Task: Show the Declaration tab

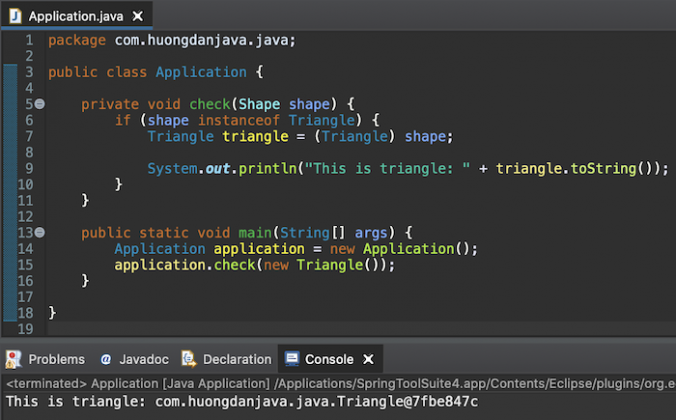Action: click(237, 359)
